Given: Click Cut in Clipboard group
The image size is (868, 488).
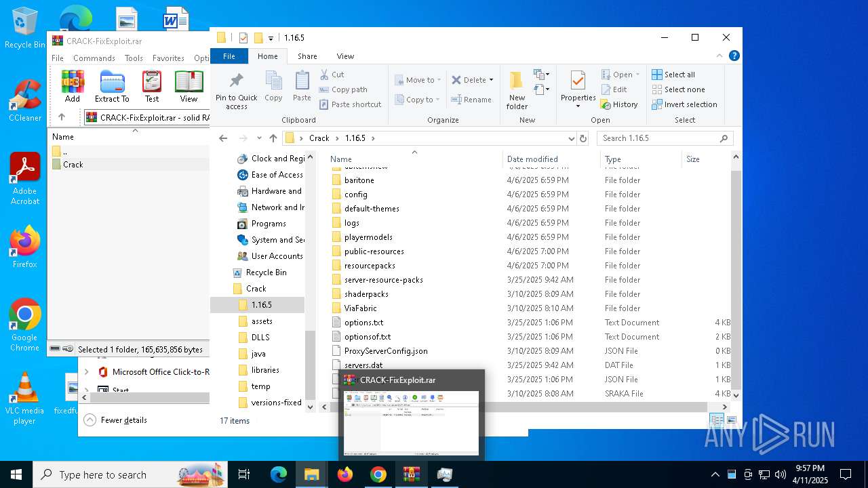Looking at the screenshot, I should [x=332, y=75].
